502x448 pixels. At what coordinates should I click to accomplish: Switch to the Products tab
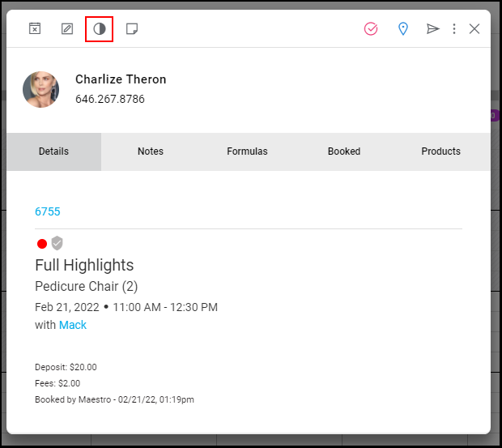coord(440,151)
